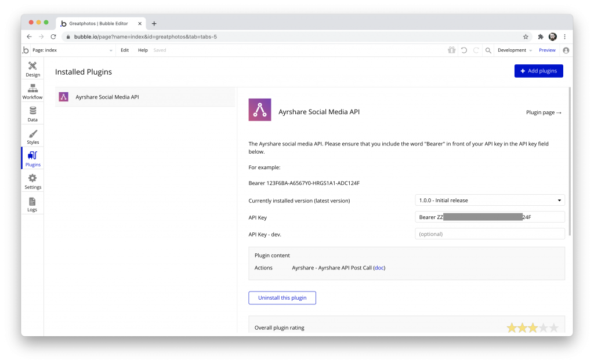Click the plugin details panel scrollbar
This screenshot has width=594, height=364.
(x=570, y=161)
